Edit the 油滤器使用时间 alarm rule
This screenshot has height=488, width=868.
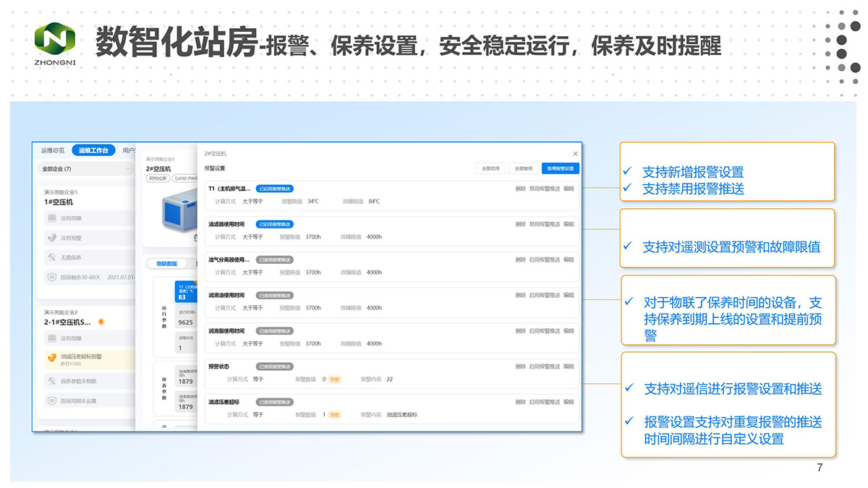click(x=569, y=224)
